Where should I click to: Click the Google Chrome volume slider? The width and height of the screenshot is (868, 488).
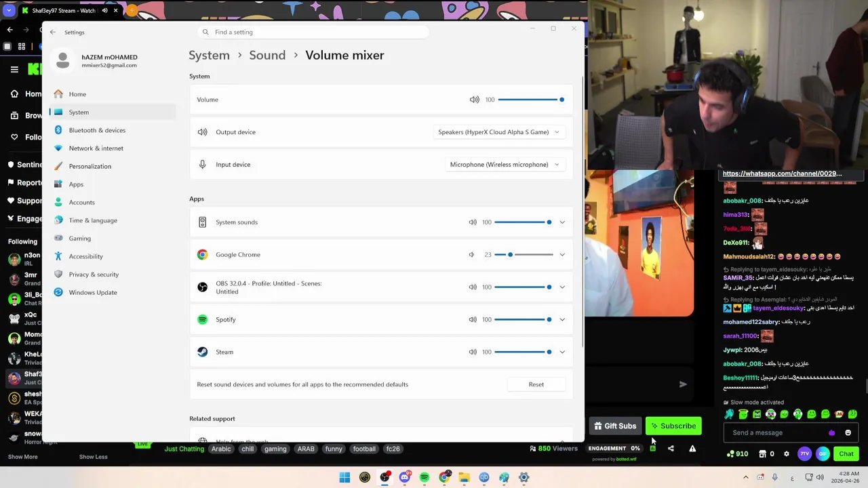[524, 255]
